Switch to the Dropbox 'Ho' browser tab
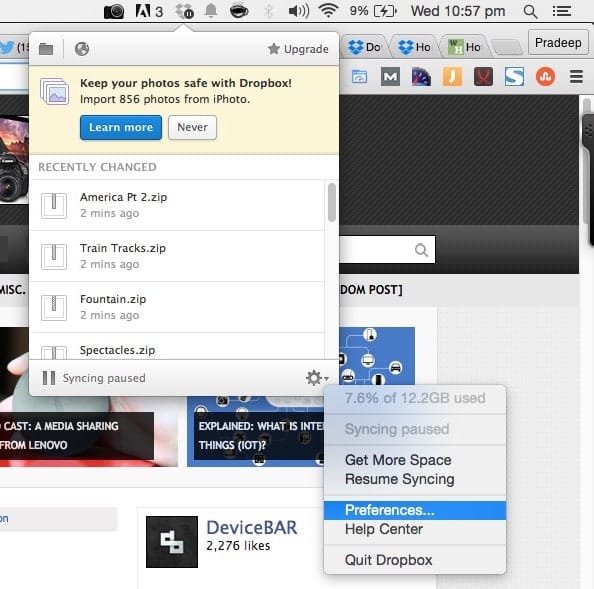This screenshot has height=589, width=594. coord(415,47)
